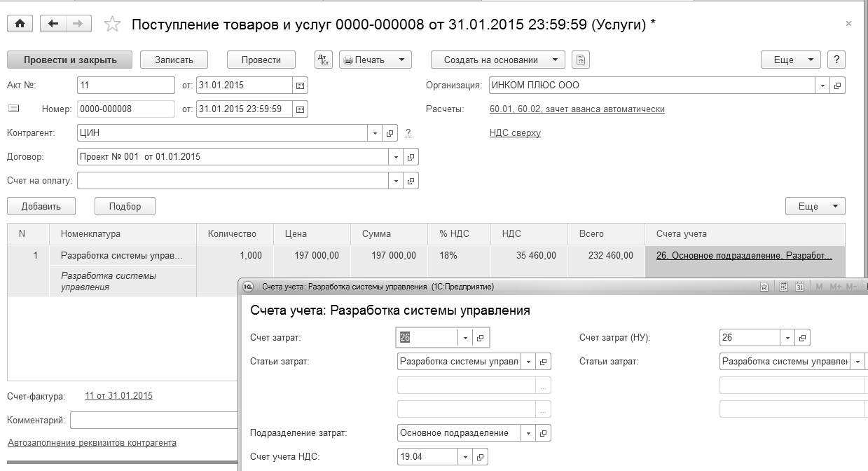Click the Добавить row button
The image size is (868, 471).
point(41,206)
